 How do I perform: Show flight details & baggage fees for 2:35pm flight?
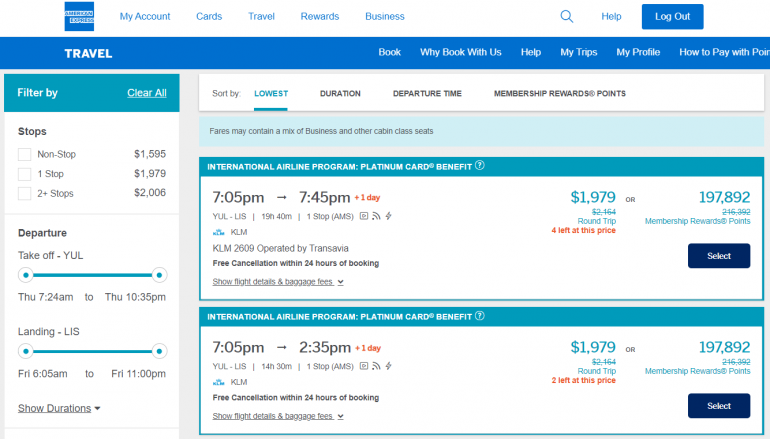pos(278,416)
